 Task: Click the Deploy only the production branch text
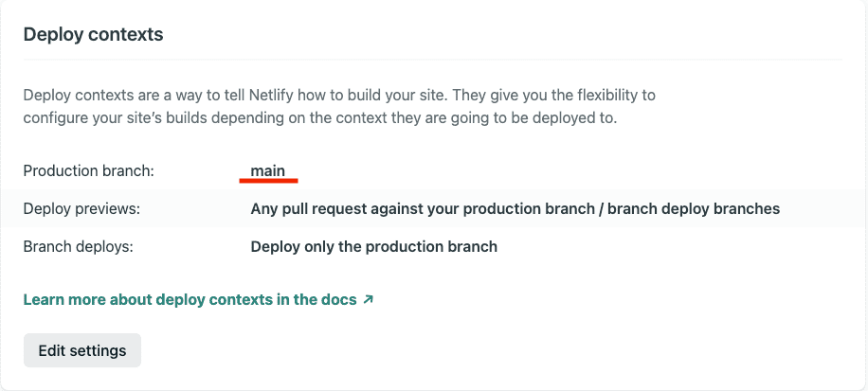373,246
